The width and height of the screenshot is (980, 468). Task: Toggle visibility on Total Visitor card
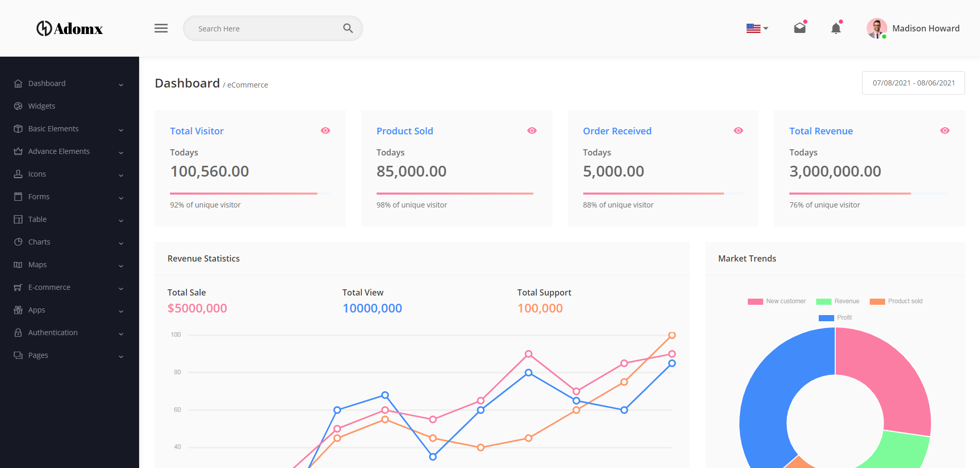[325, 130]
